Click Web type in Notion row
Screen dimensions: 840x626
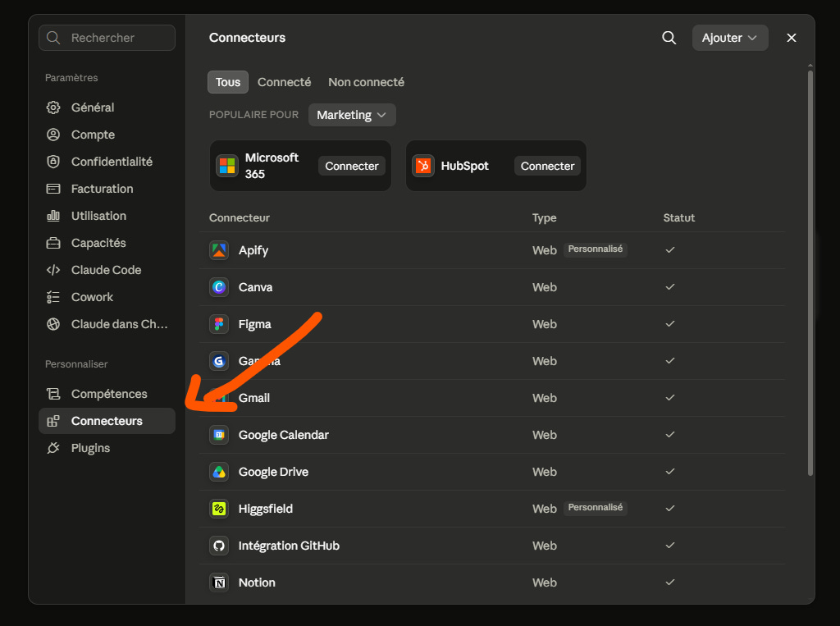tap(545, 583)
